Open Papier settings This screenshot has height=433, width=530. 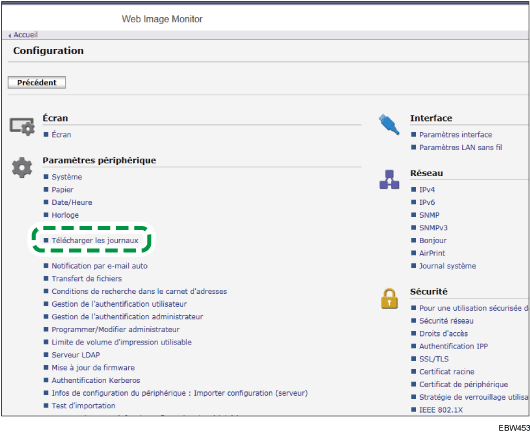click(x=62, y=190)
